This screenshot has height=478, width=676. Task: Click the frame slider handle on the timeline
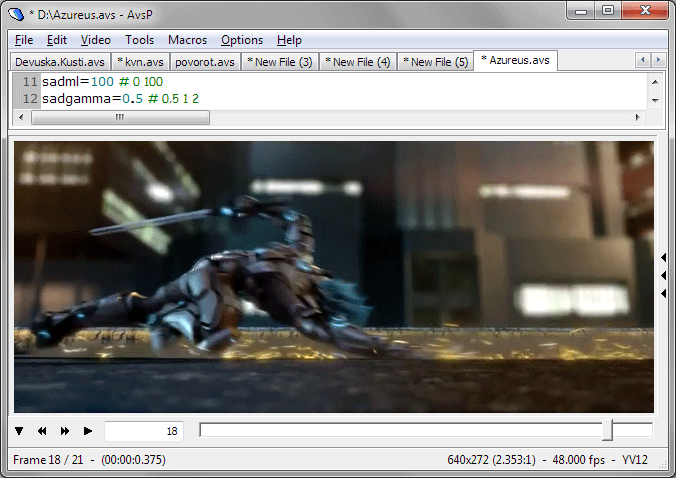coord(607,430)
